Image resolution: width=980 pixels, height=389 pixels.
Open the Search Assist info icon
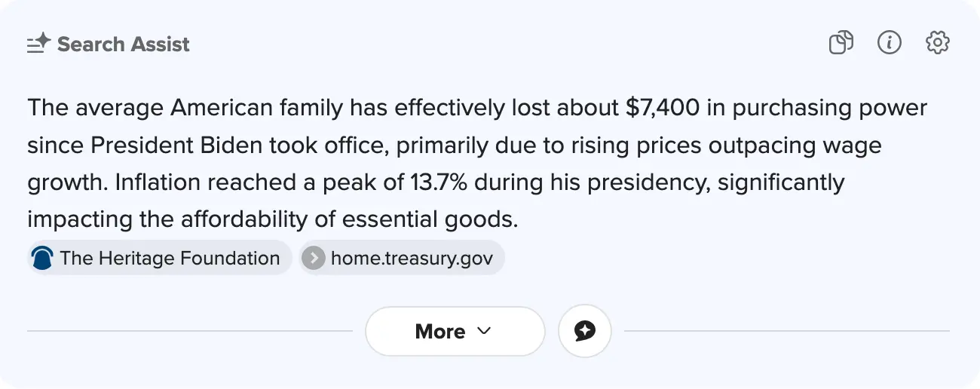[x=890, y=43]
